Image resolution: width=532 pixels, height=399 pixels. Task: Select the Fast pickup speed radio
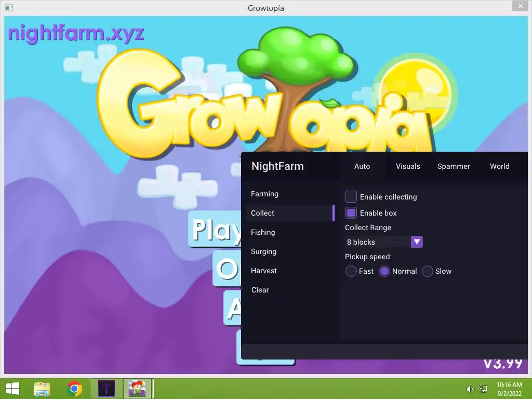click(x=351, y=271)
